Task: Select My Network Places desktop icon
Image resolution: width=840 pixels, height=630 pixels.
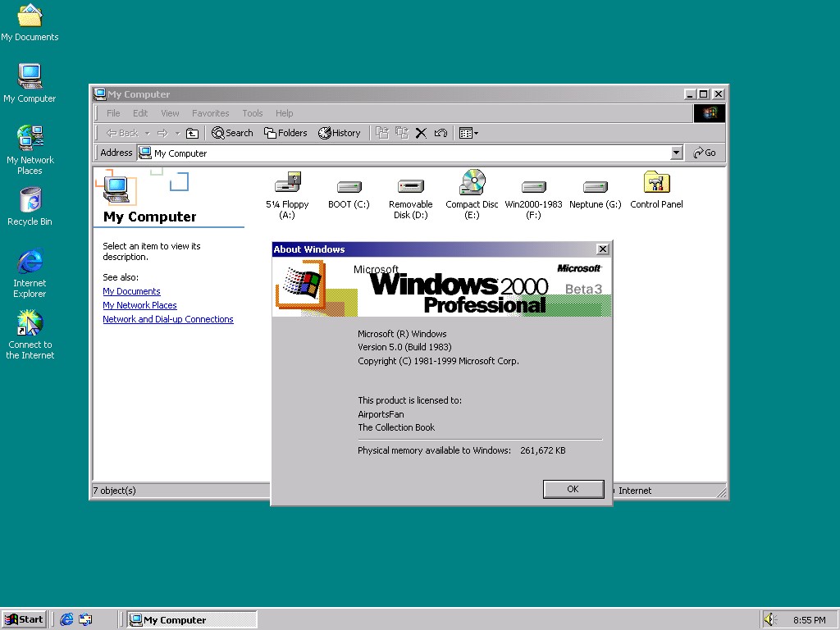Action: (x=30, y=150)
